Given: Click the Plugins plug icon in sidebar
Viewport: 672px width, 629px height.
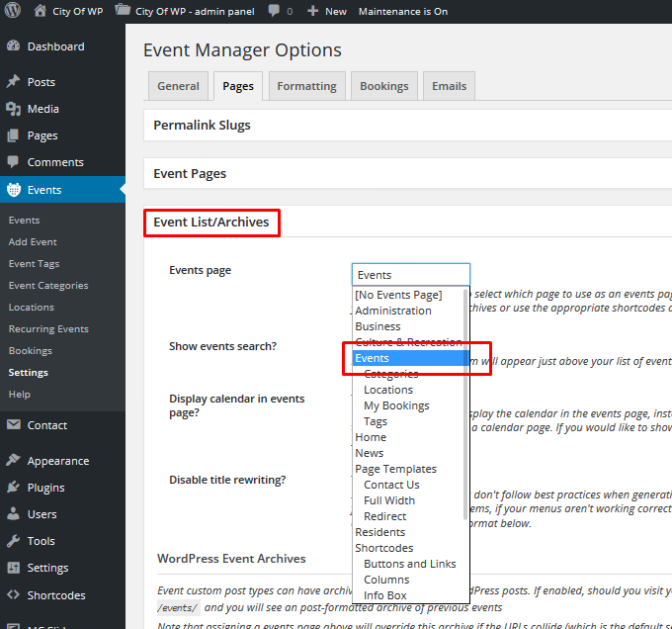Looking at the screenshot, I should point(13,488).
